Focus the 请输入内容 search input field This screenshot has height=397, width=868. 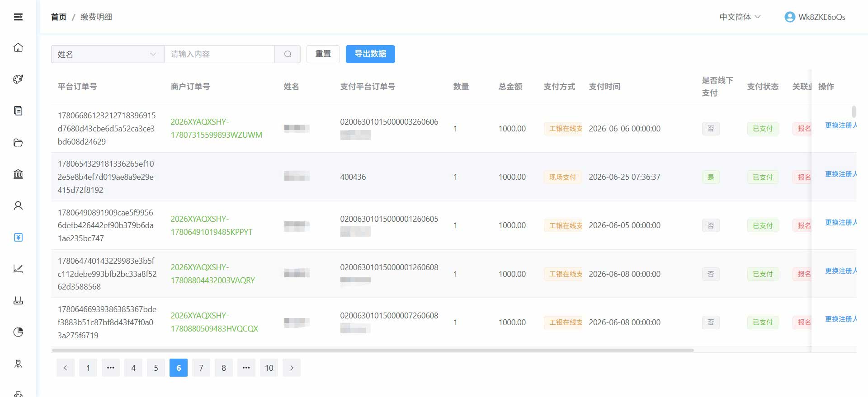click(219, 54)
